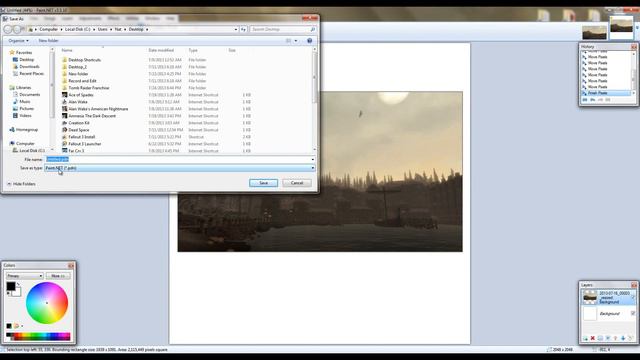Select Finish Pixels history entry
Viewport: 640px width, 360px height.
[x=606, y=93]
